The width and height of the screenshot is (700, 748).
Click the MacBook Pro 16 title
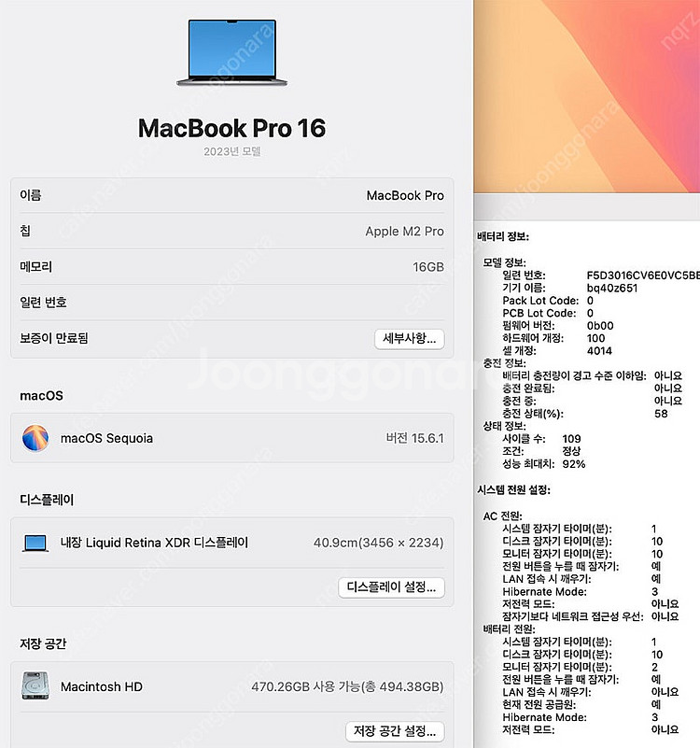click(231, 128)
